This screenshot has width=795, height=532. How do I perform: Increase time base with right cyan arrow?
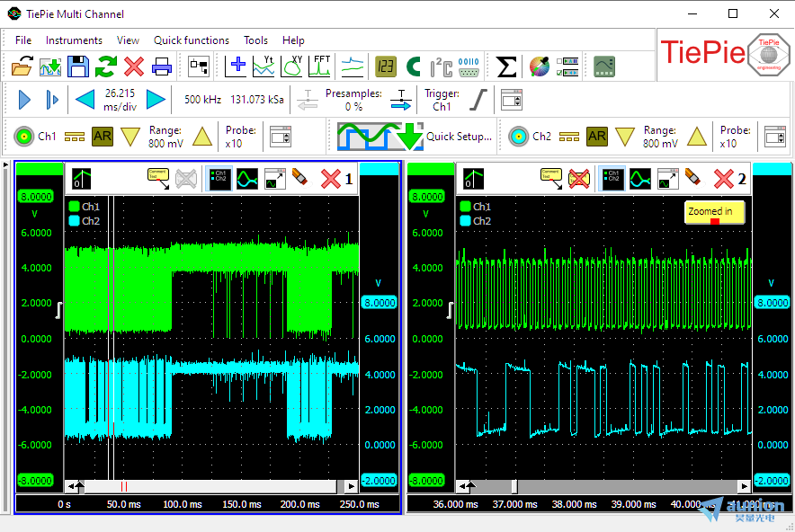pos(156,100)
